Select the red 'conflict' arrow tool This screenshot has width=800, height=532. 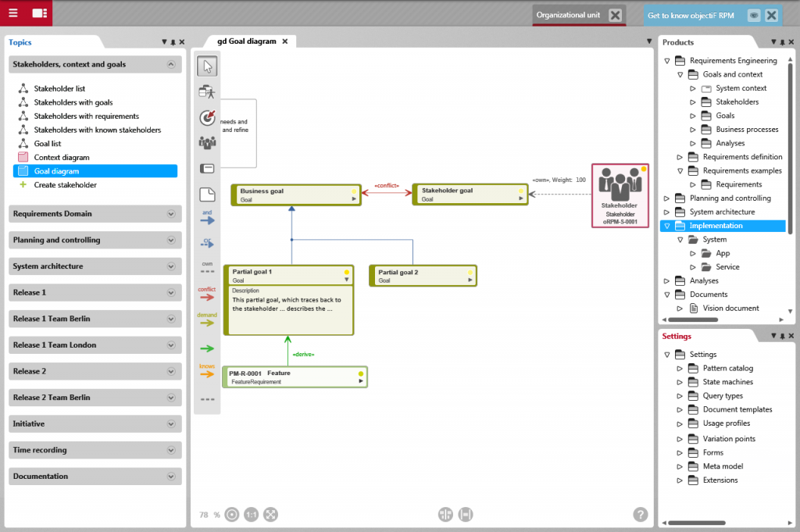(207, 294)
